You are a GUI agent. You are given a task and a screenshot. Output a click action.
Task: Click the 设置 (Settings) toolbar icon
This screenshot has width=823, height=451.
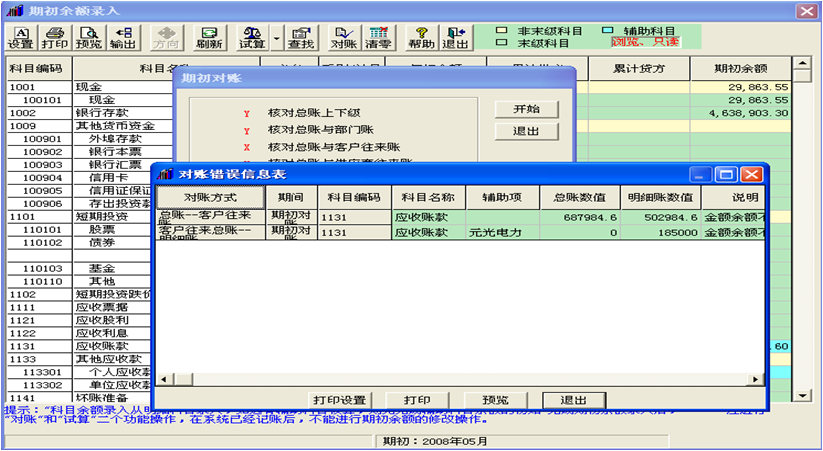click(x=20, y=38)
